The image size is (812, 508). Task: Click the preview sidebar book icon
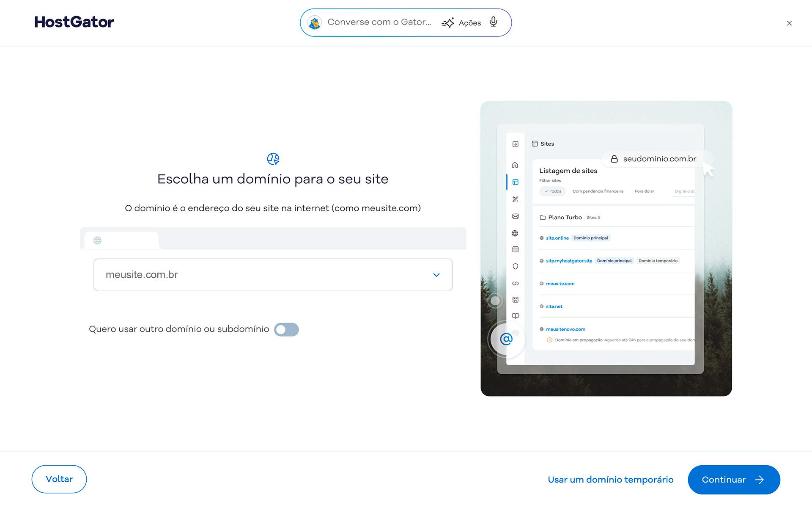516,316
